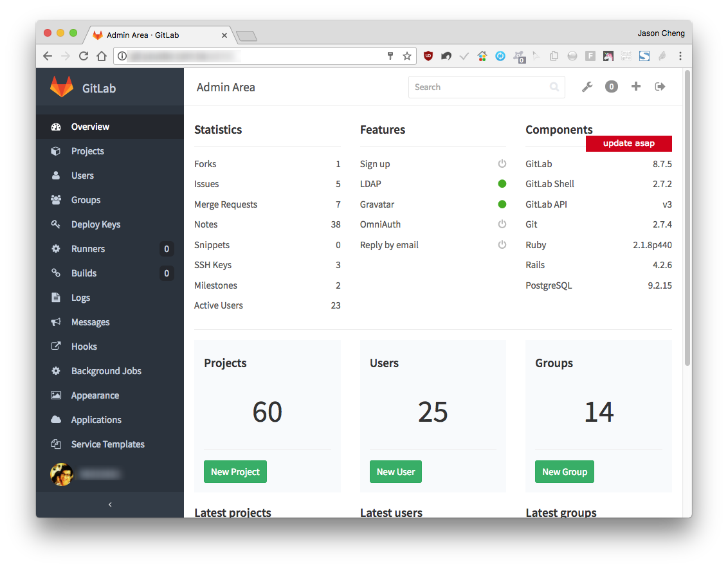The image size is (728, 569).
Task: Bookmark page with the star icon
Action: pyautogui.click(x=406, y=56)
